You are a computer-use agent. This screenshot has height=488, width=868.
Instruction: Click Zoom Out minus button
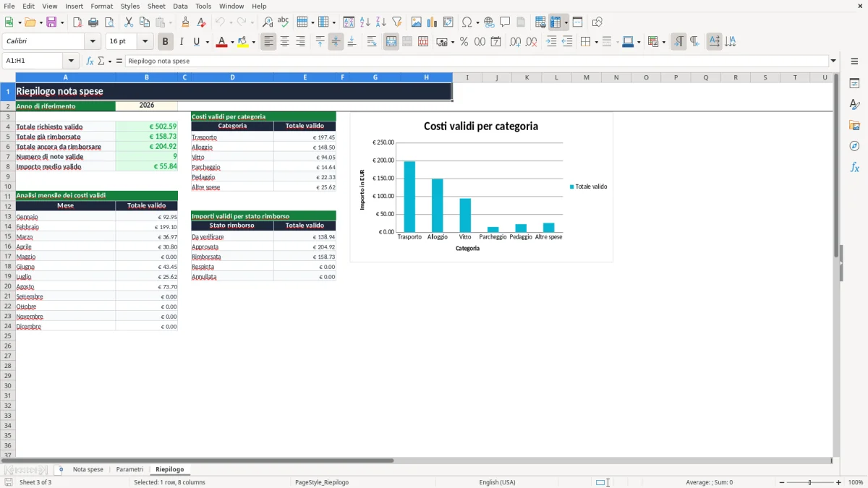click(x=782, y=482)
